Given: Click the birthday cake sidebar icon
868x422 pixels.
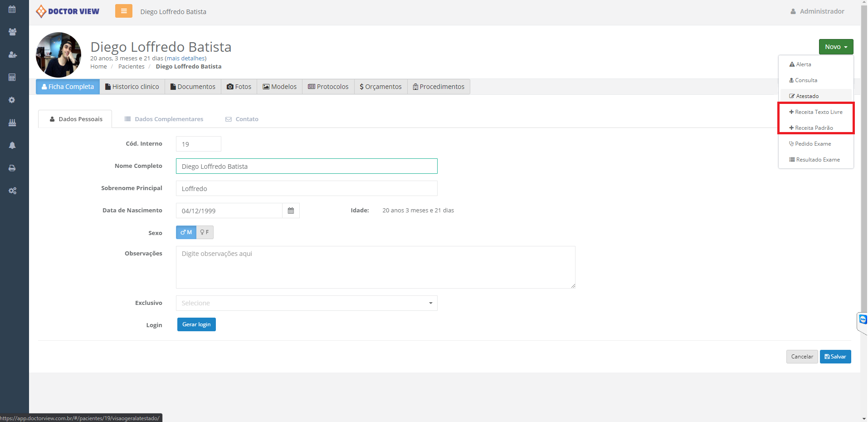Looking at the screenshot, I should [12, 123].
